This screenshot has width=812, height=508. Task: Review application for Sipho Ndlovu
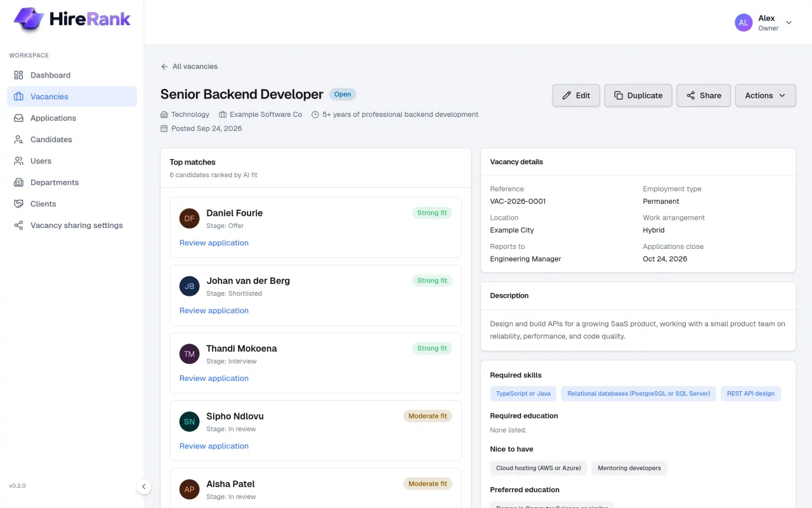tap(214, 446)
